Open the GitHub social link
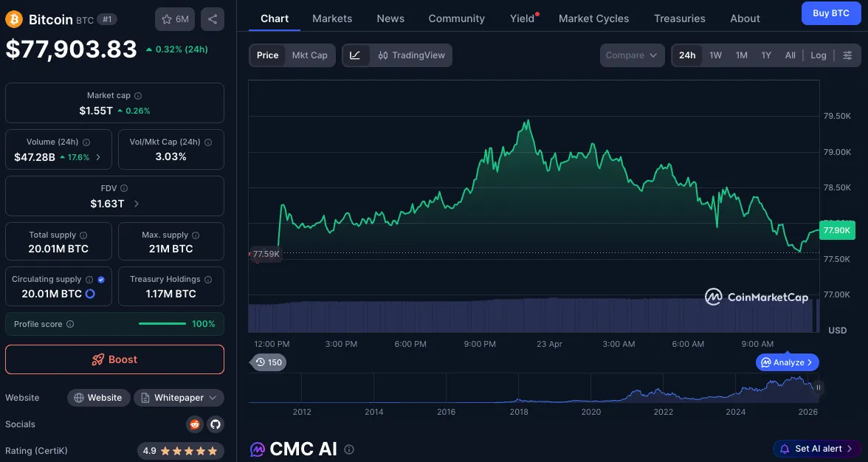This screenshot has height=462, width=868. pos(215,424)
